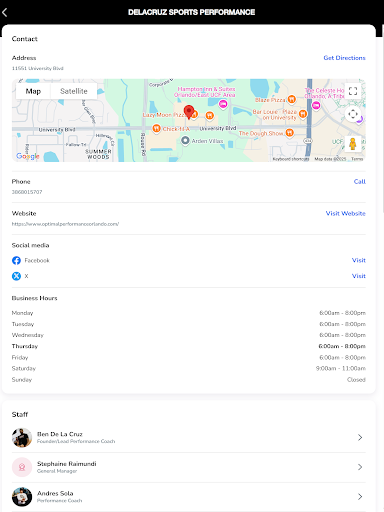Select the Thursday business hours row
The width and height of the screenshot is (384, 512).
189,346
